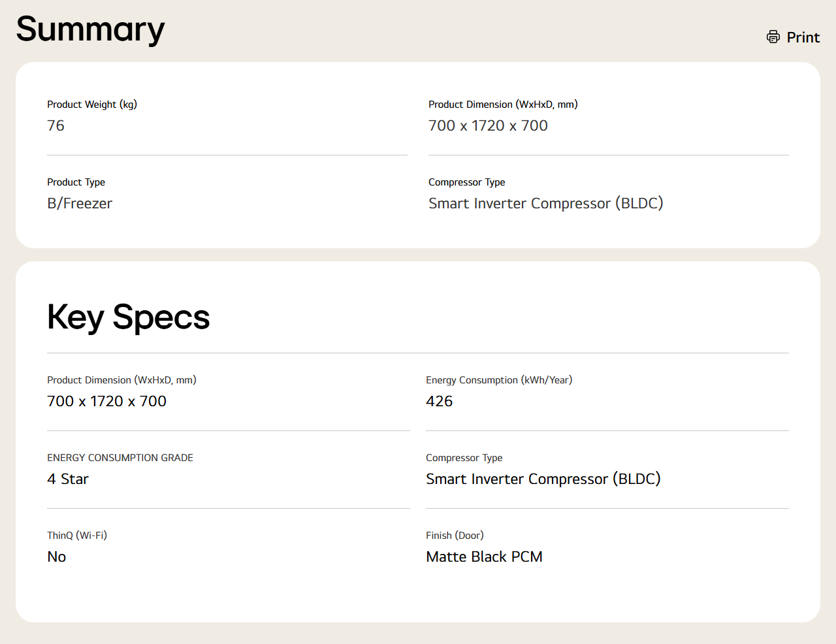Click the Product Dimension label under Key Specs
Viewport: 836px width, 644px height.
[121, 380]
